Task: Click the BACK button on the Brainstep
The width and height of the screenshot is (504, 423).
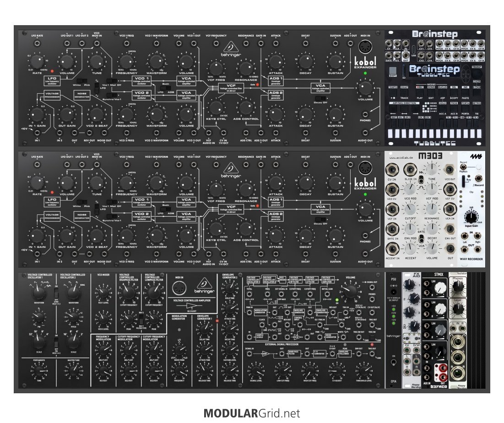Action: click(x=477, y=92)
